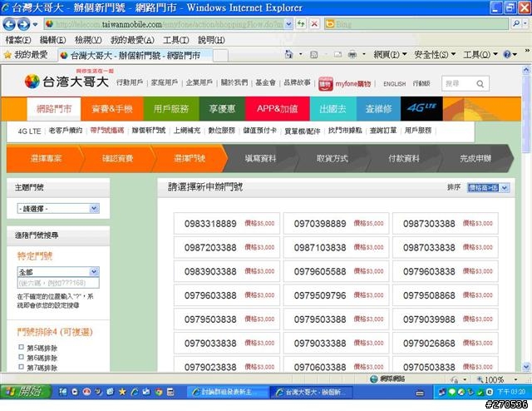Click the calculator icon in quick launch
This screenshot has width=532, height=411.
(170, 392)
